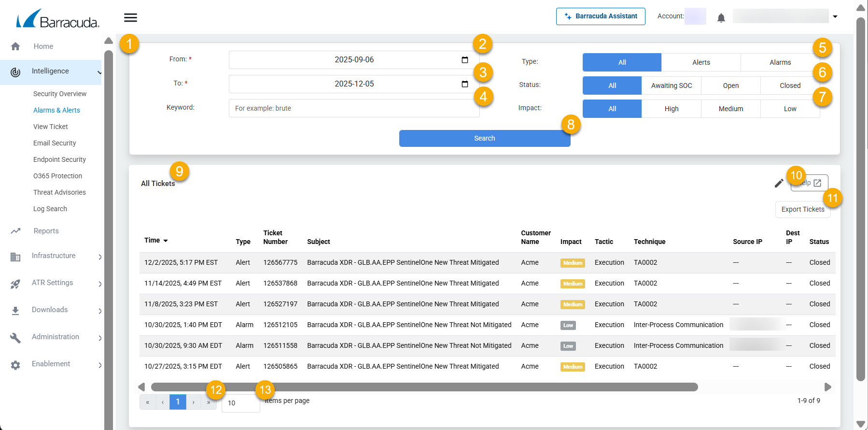Open calendar picker for From date
Screen dimensions: 868x430
pyautogui.click(x=464, y=60)
